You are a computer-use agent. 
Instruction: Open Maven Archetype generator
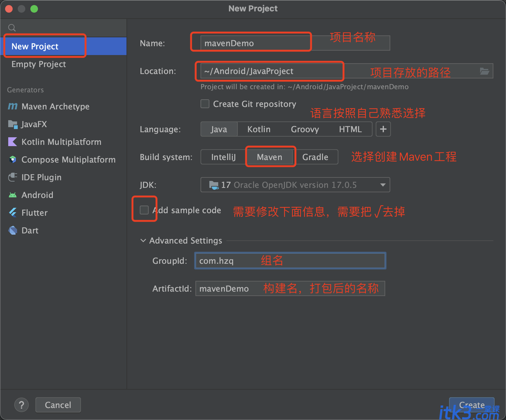point(63,106)
